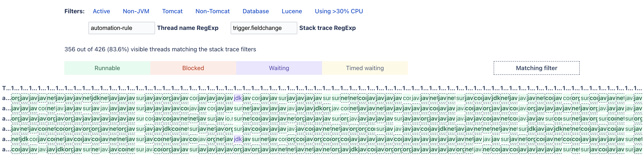Toggle the green Runnable legend box

107,68
